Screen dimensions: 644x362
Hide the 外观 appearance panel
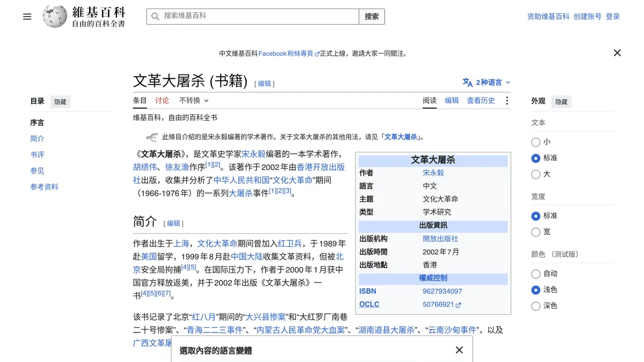coord(561,101)
